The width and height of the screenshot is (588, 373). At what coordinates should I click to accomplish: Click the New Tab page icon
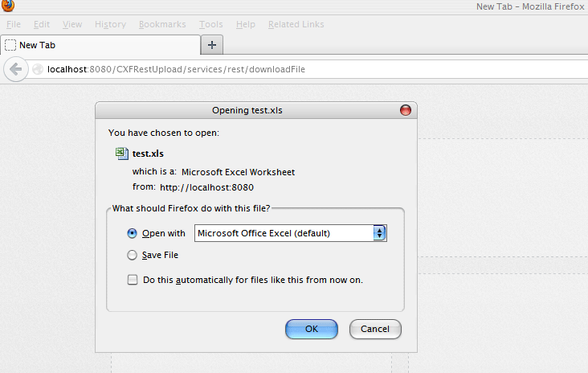10,45
